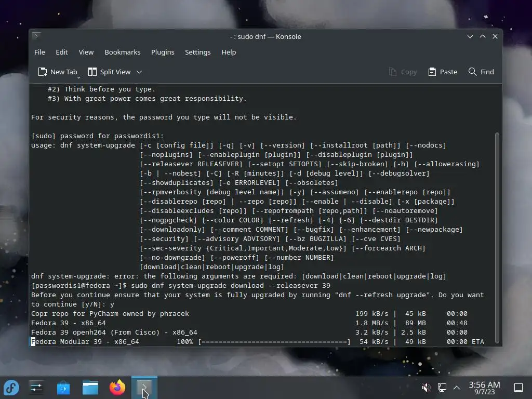
Task: Click the muted volume tray icon
Action: click(426, 387)
